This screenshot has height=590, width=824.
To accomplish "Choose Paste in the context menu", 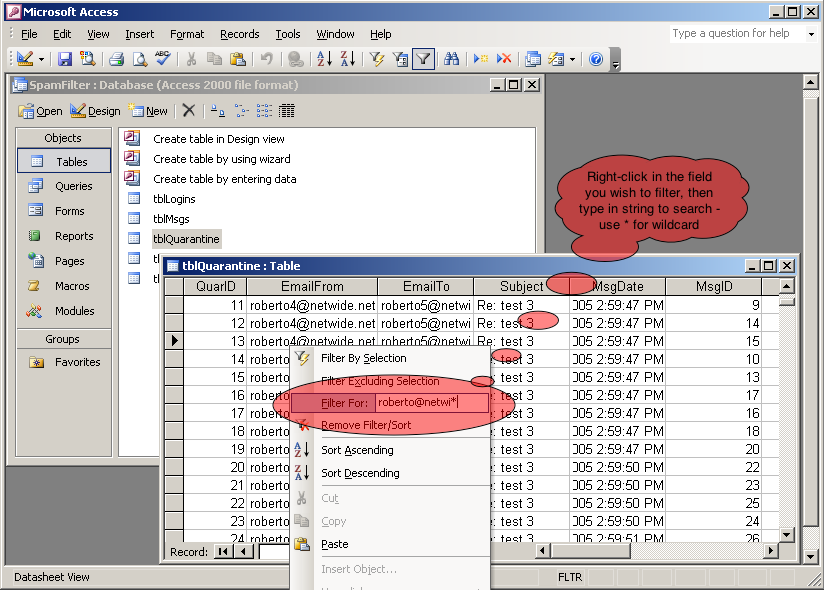I will pos(389,544).
